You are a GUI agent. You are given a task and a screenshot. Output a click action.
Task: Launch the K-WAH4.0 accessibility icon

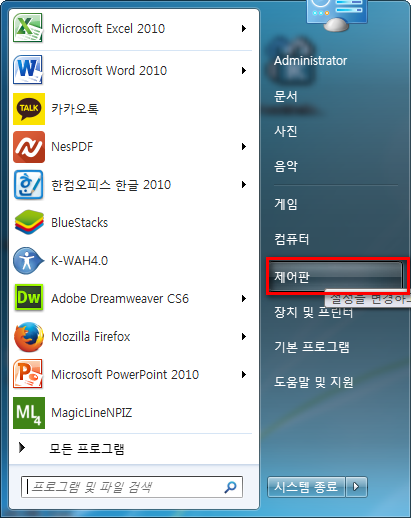click(28, 260)
